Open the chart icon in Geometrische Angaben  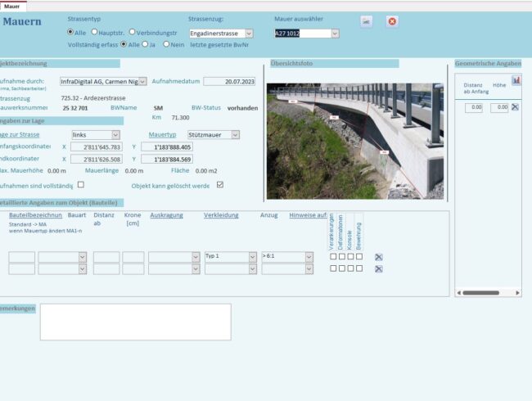pos(516,80)
